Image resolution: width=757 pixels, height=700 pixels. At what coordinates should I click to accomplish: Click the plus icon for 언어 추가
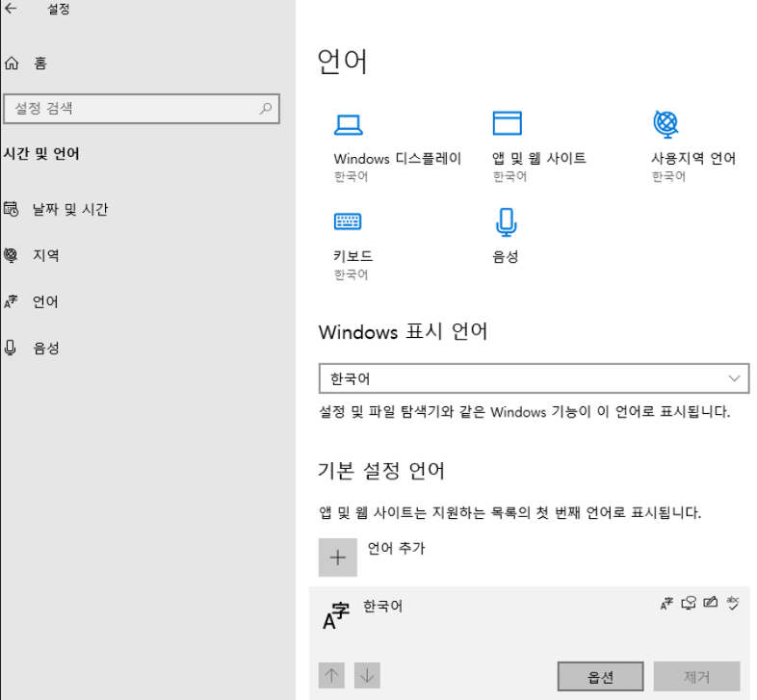click(x=338, y=557)
